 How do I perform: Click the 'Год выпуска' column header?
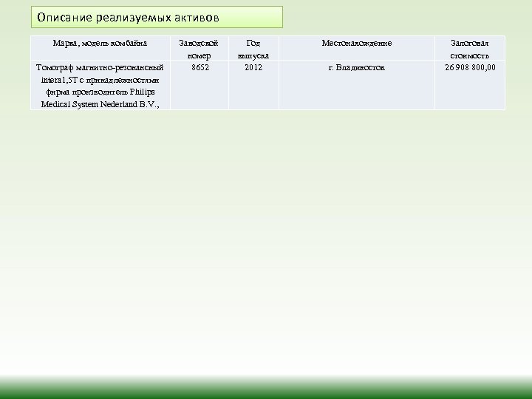coord(253,50)
